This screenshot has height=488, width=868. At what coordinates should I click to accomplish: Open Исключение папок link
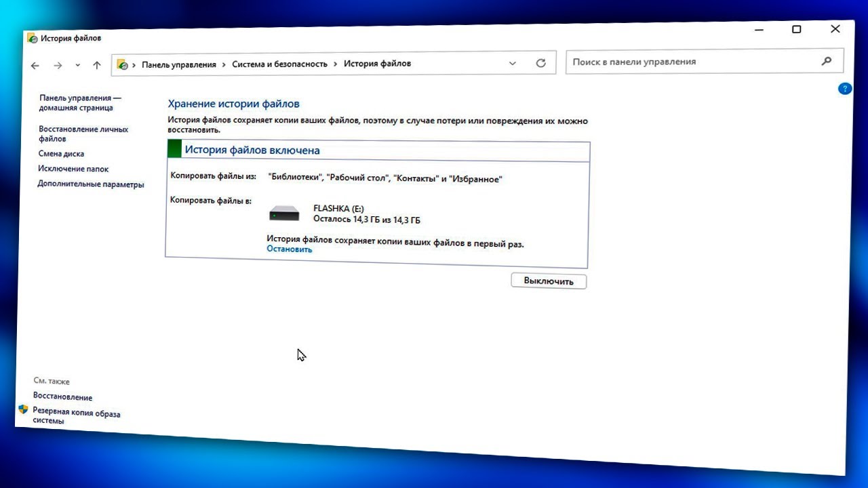pyautogui.click(x=73, y=169)
